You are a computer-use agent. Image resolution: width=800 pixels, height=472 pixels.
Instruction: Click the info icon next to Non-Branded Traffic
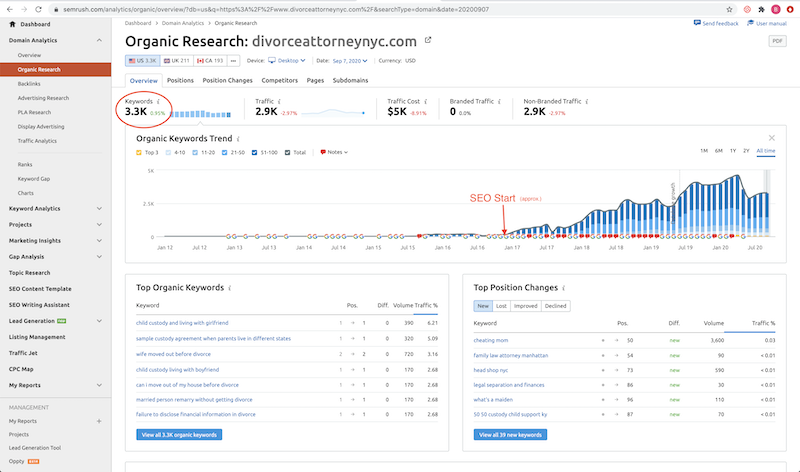pyautogui.click(x=587, y=102)
